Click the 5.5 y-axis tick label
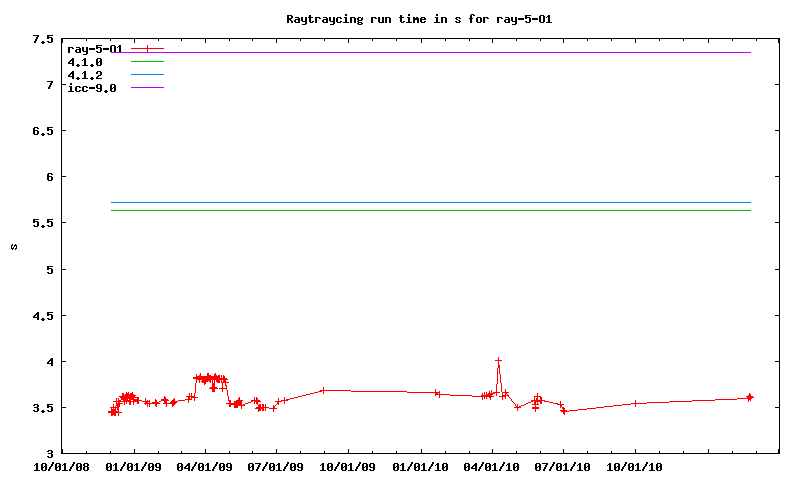Screen dimensions: 800x480 [x=42, y=223]
